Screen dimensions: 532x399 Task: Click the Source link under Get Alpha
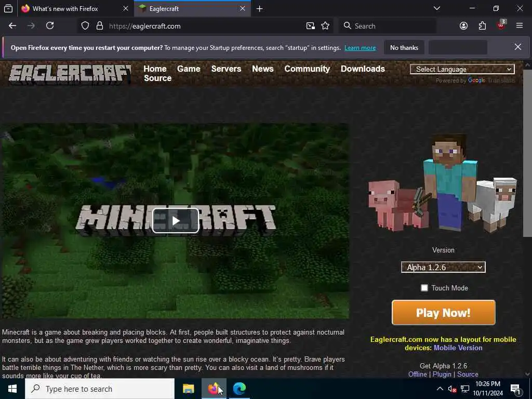468,374
